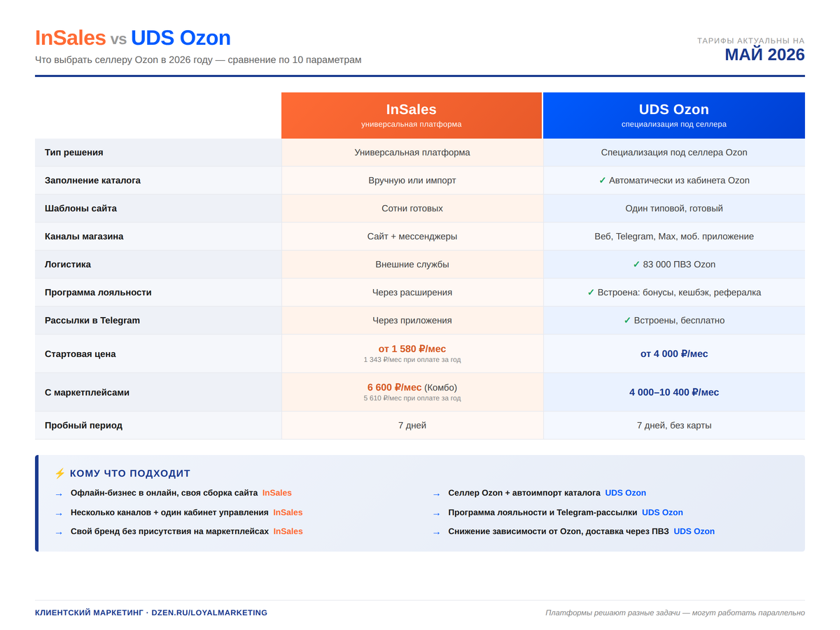
Task: Select the 'С маркетплейсами' row label
Action: tap(87, 393)
